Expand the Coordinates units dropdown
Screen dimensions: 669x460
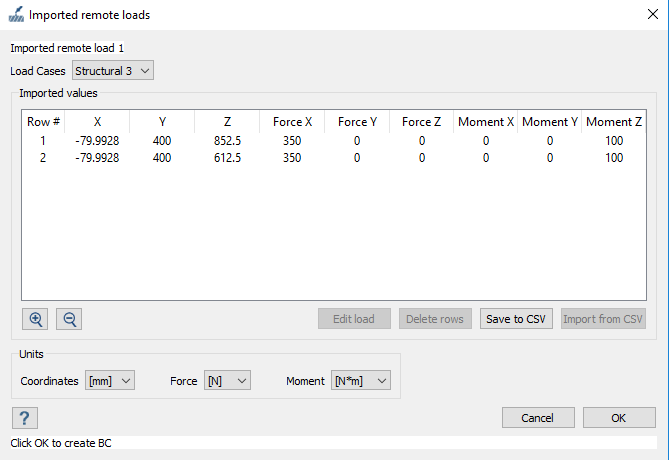tap(109, 381)
